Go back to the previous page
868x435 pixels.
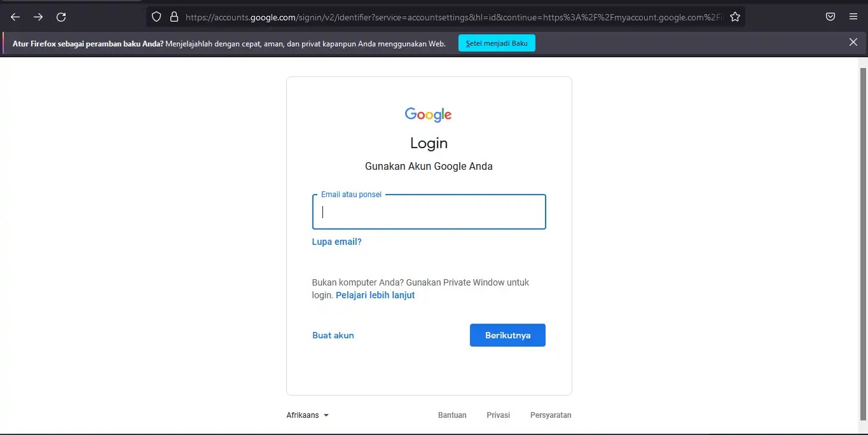15,17
